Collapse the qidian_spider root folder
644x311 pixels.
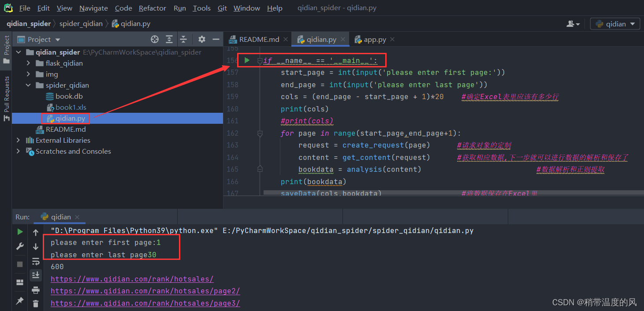pos(19,52)
